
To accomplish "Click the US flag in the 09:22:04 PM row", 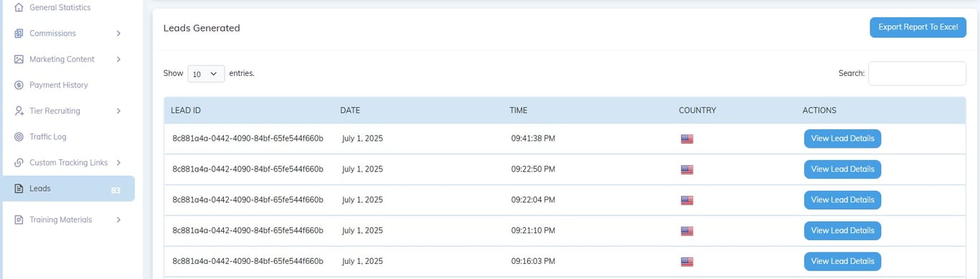I will click(x=687, y=201).
